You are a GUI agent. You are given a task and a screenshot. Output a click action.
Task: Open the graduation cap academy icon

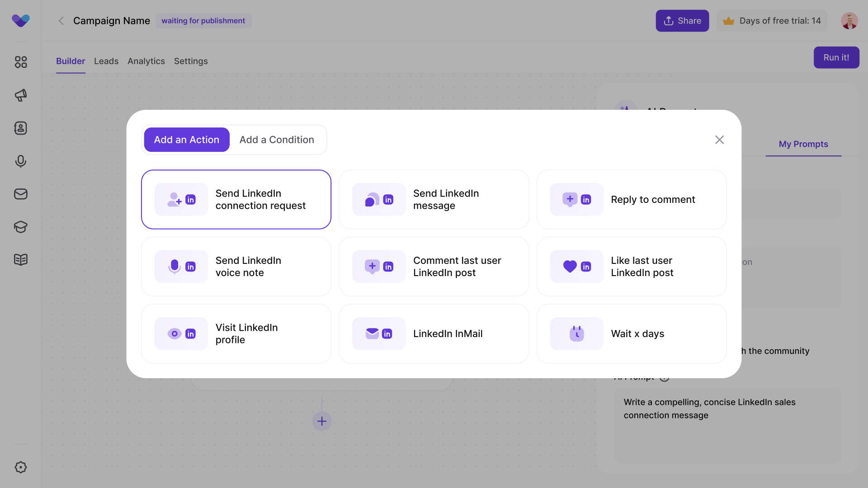pos(21,227)
